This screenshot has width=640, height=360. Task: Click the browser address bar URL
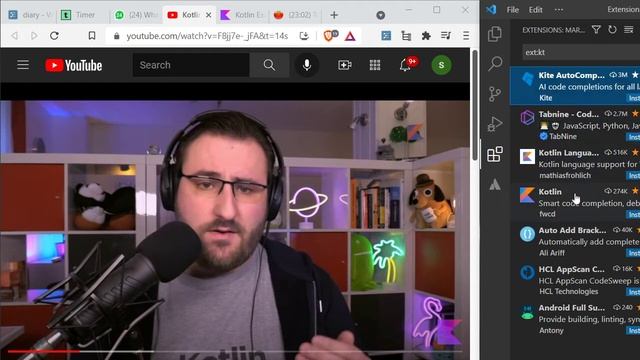207,36
